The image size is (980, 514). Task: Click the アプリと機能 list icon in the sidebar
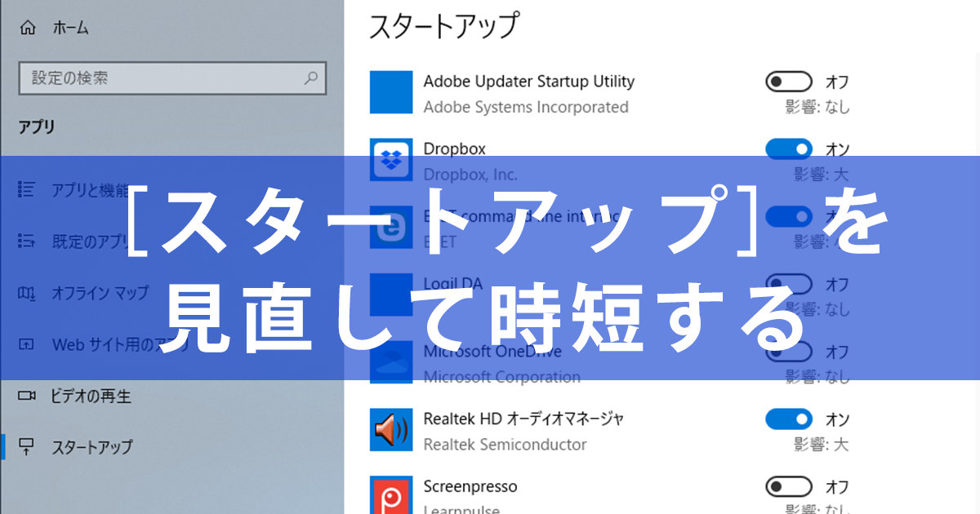coord(27,190)
